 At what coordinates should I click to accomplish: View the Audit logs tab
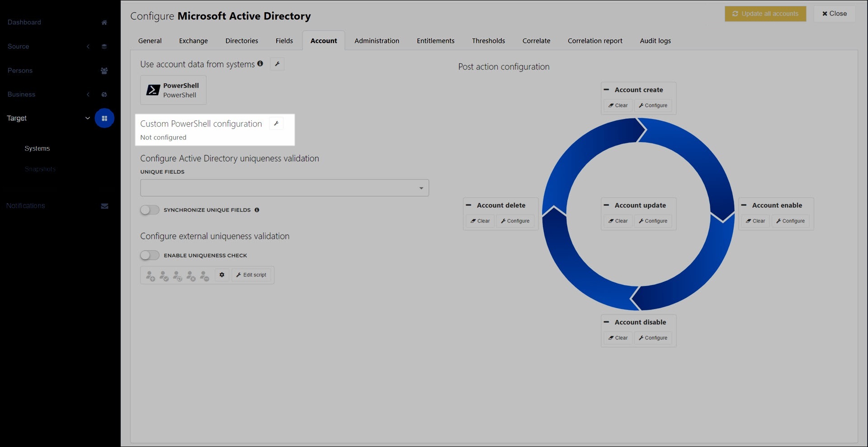click(x=656, y=41)
